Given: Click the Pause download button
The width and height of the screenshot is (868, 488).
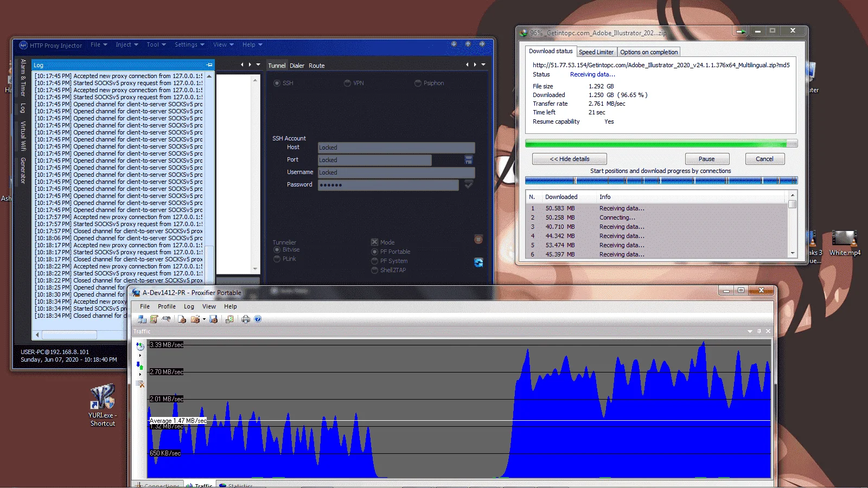Looking at the screenshot, I should coord(707,159).
